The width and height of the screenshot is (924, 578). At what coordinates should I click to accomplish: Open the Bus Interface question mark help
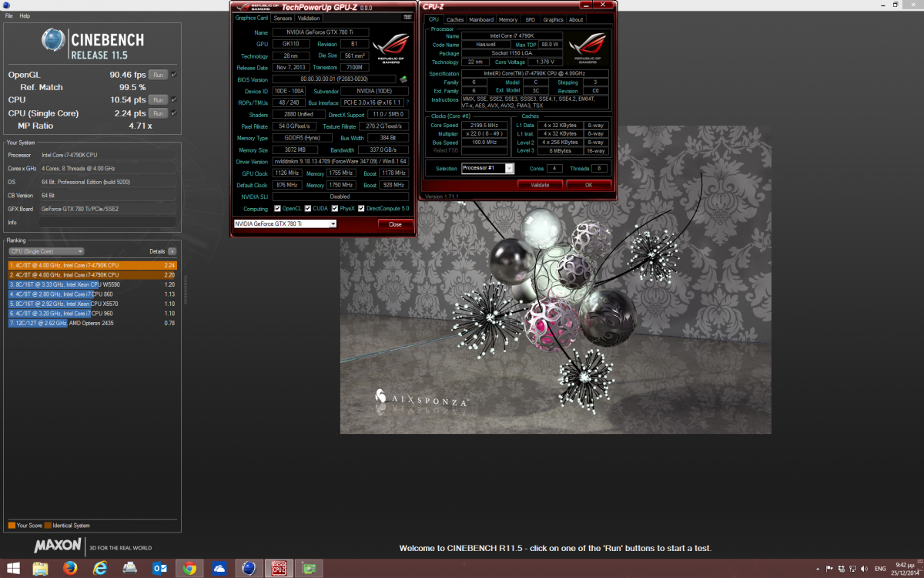(407, 102)
